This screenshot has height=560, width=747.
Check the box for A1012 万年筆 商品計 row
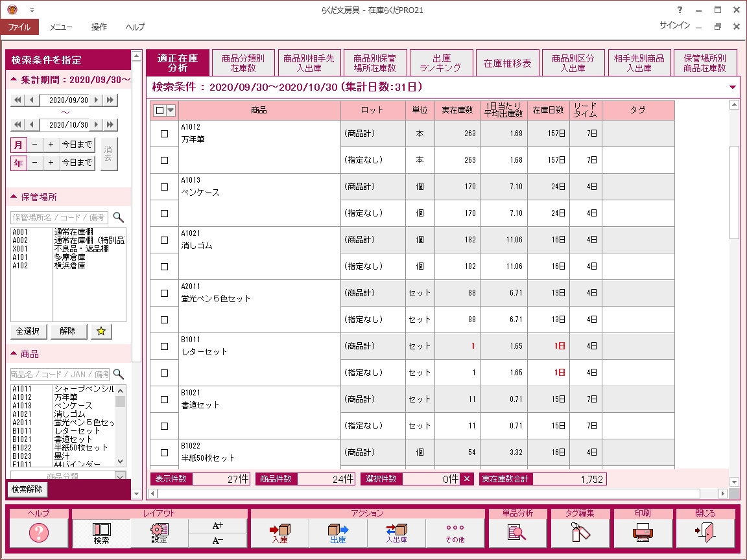pyautogui.click(x=164, y=134)
